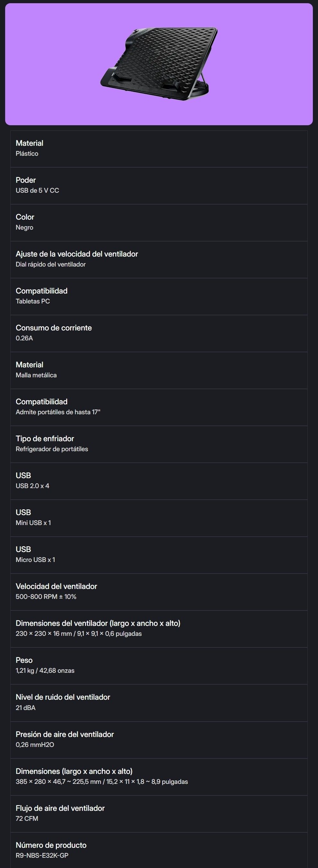318x868 pixels.
Task: Select the Material row showing Malla metálica
Action: click(159, 370)
